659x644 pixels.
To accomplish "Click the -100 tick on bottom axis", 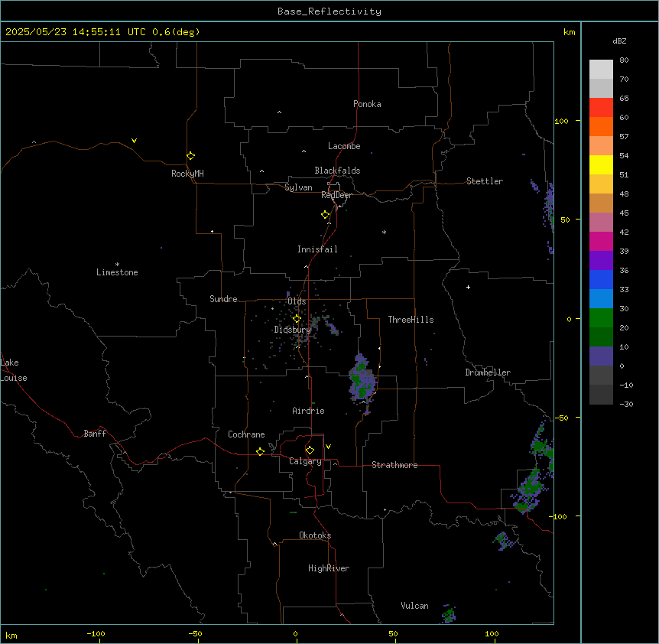I will pos(96,633).
